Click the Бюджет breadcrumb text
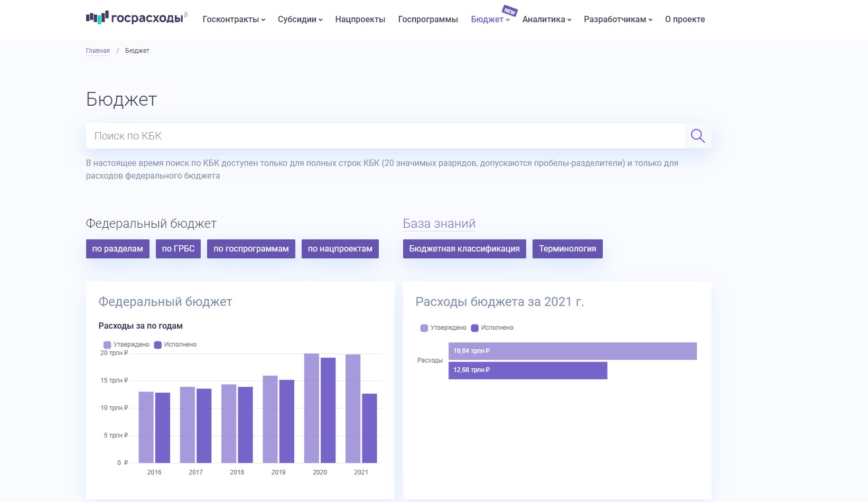The width and height of the screenshot is (868, 502). [137, 51]
